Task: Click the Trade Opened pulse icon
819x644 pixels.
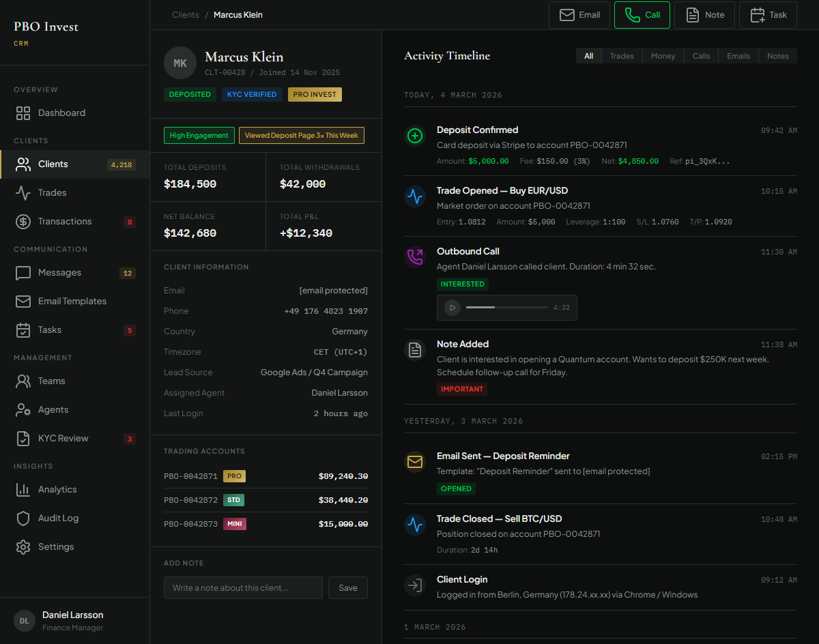Action: point(415,196)
